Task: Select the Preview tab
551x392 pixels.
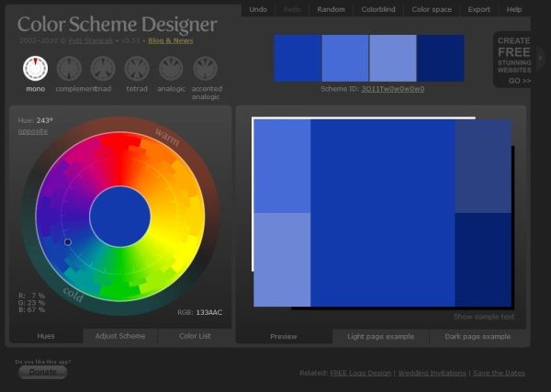Action: point(284,337)
